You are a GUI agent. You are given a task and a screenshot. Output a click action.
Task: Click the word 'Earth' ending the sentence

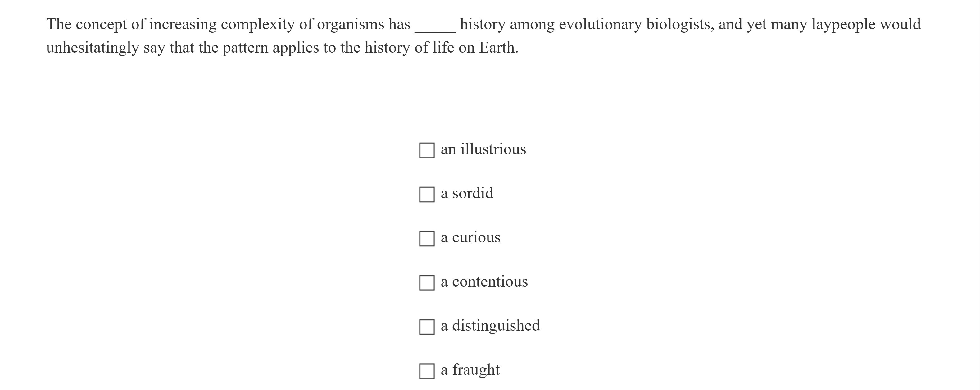pos(497,48)
